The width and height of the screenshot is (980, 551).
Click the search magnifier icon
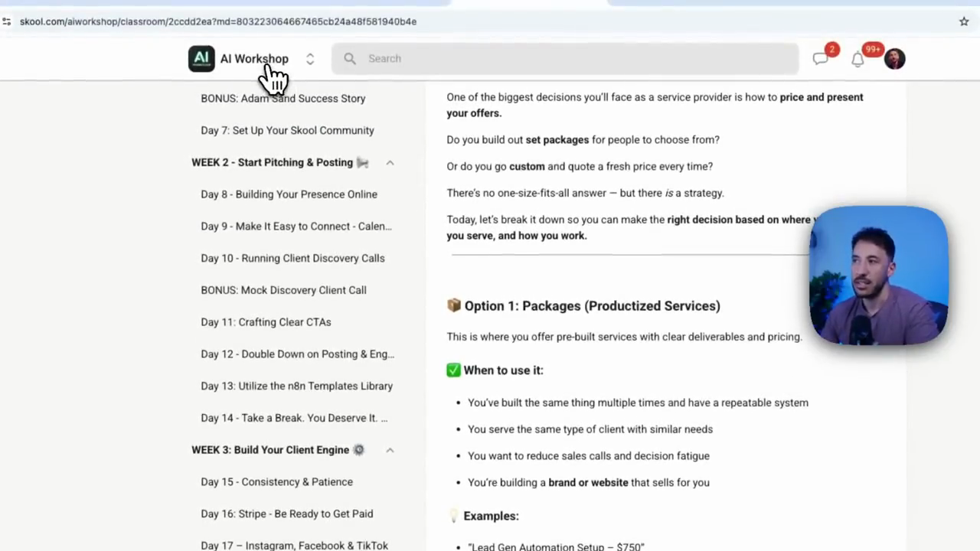(350, 58)
